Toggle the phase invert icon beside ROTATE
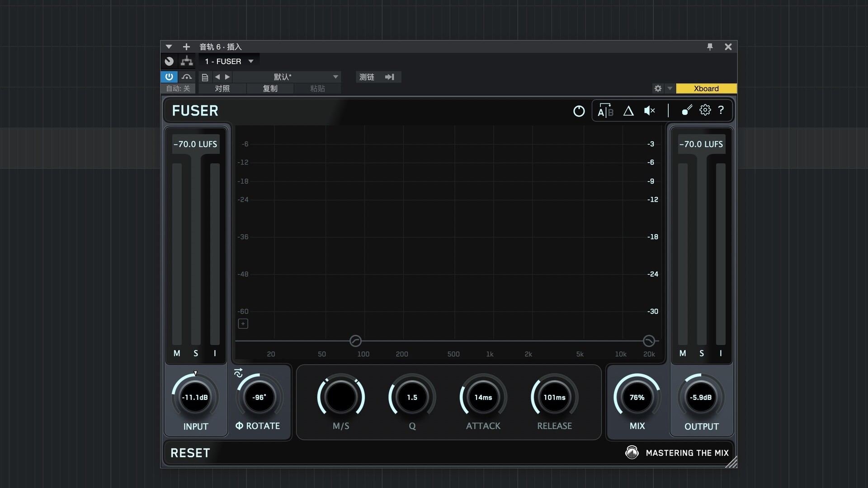The height and width of the screenshot is (488, 868). point(239,426)
